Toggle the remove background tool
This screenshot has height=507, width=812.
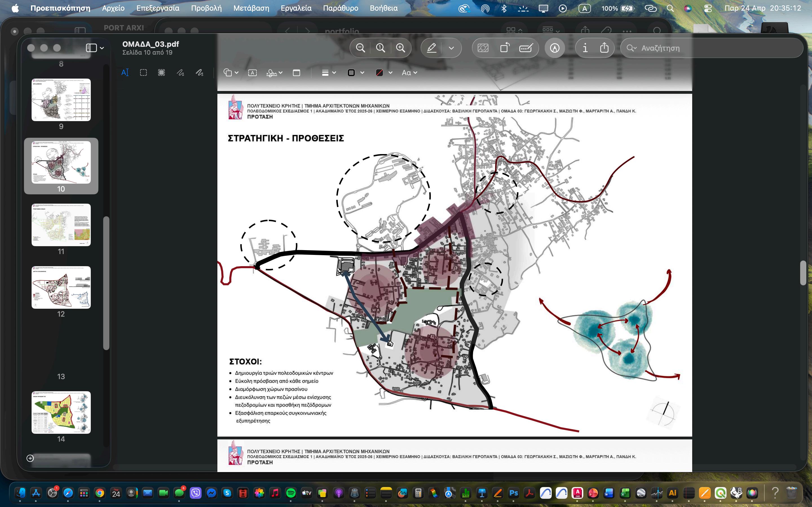pos(483,48)
